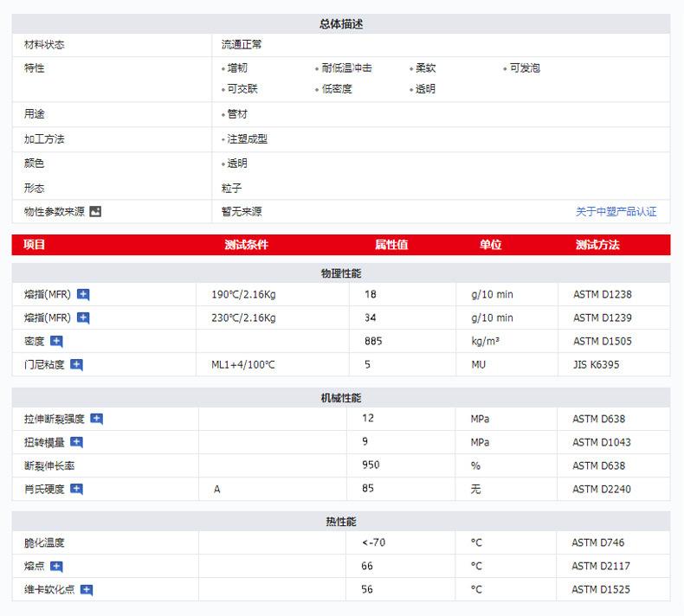Click the image icon next to 物性参数来源
Screen dimensions: 684x616
coord(95,211)
